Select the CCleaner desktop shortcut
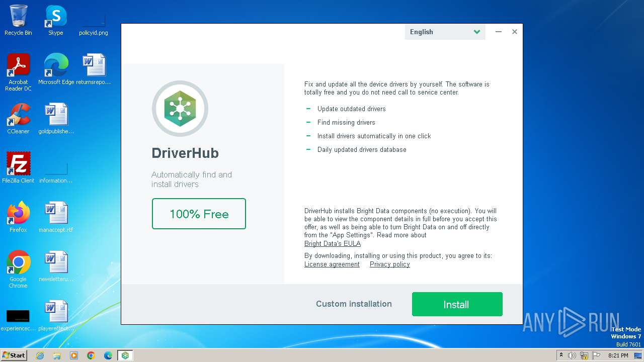644x362 pixels. [18, 118]
